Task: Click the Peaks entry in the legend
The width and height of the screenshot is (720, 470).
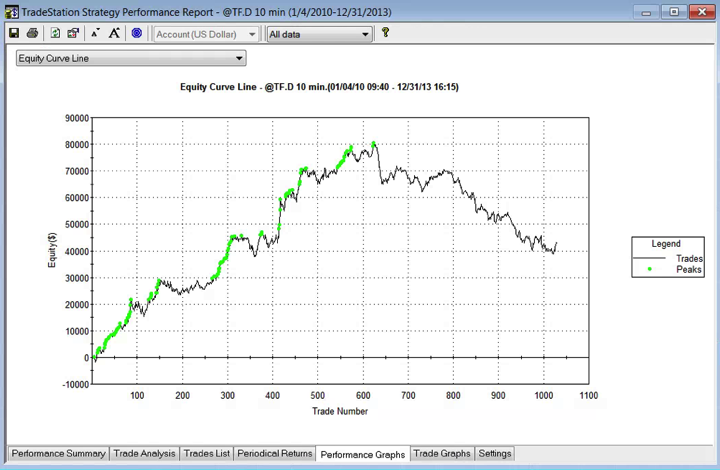Action: (689, 269)
